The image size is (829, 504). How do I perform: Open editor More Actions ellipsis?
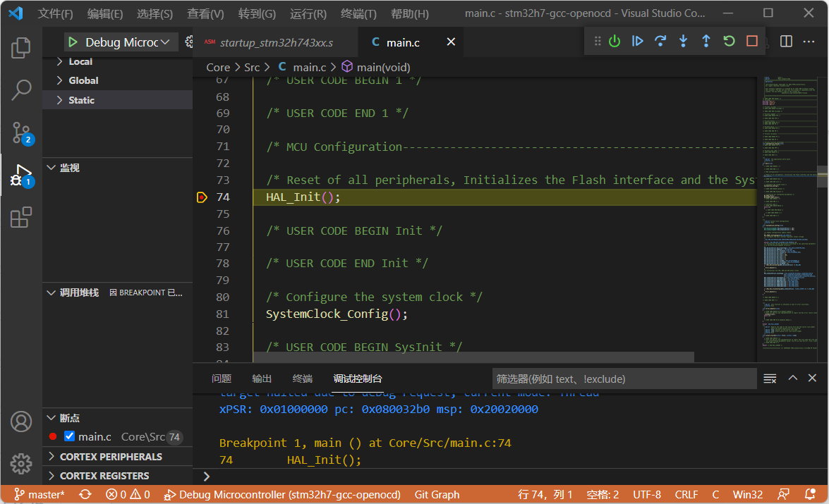[809, 41]
